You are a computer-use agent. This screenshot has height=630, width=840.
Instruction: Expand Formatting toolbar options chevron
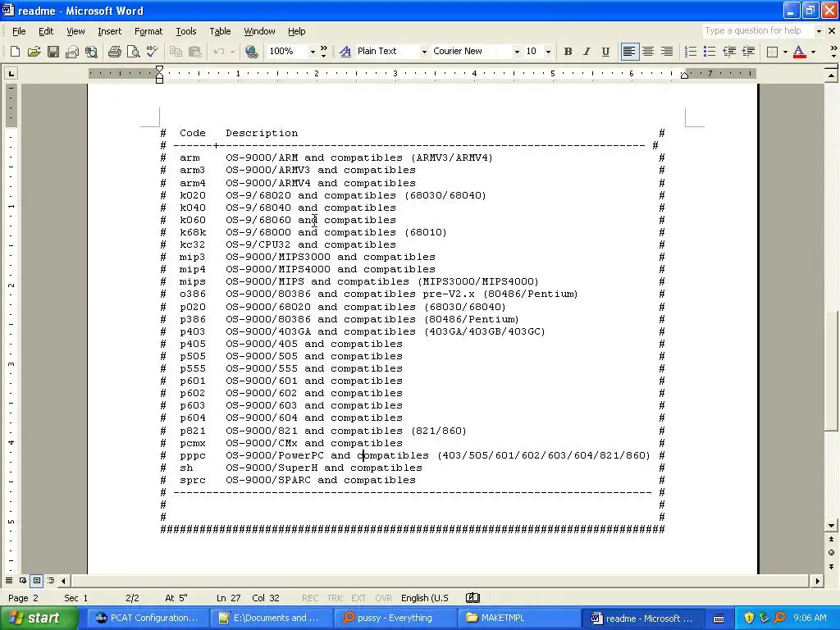pyautogui.click(x=833, y=52)
